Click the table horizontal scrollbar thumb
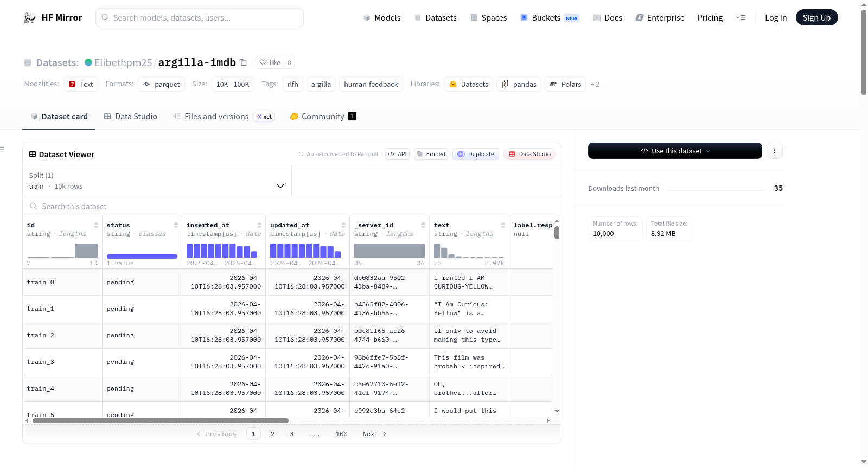The image size is (868, 467). coord(161,420)
